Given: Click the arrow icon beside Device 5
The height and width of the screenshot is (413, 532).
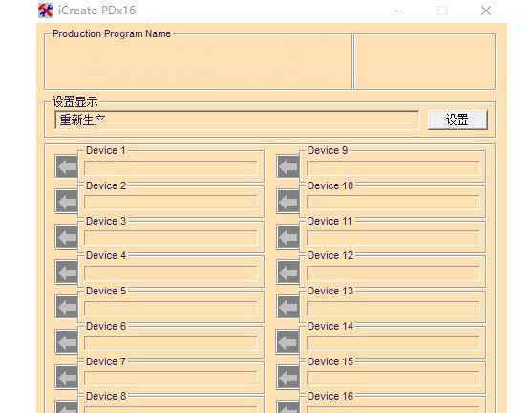Looking at the screenshot, I should coord(67,307).
